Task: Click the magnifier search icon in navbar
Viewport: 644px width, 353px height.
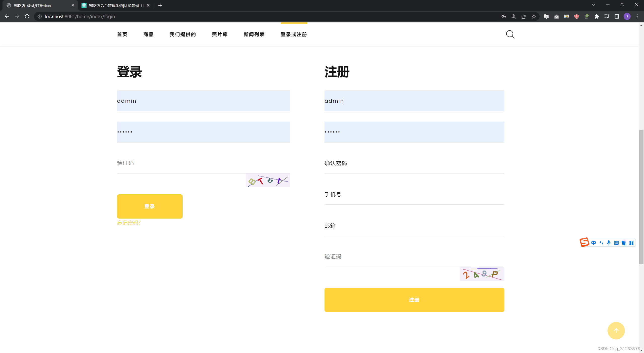Action: [x=510, y=34]
